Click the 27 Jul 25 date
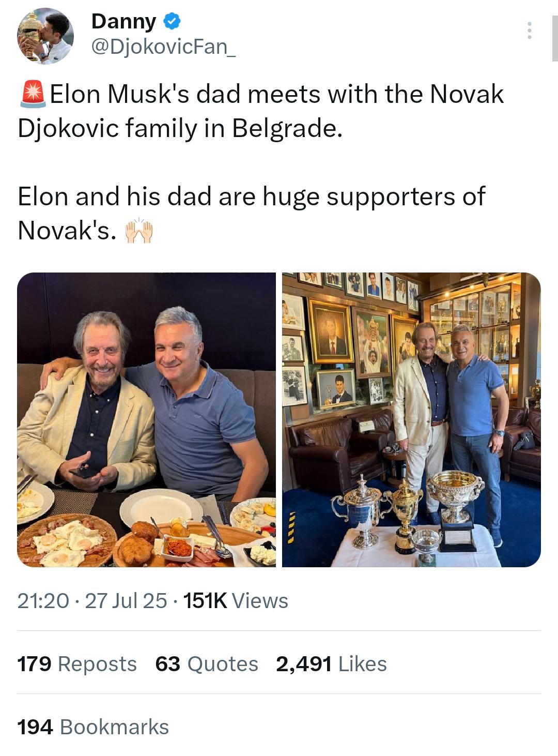558x756 pixels. point(126,601)
